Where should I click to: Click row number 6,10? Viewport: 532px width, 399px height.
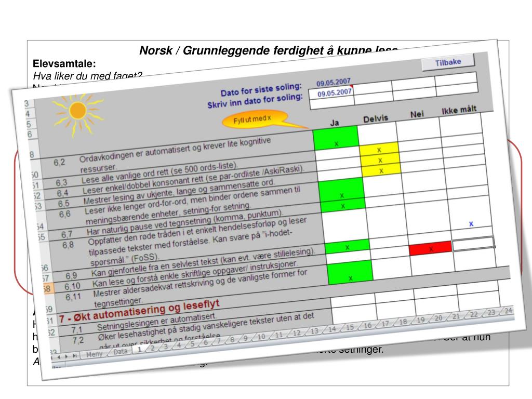(73, 287)
